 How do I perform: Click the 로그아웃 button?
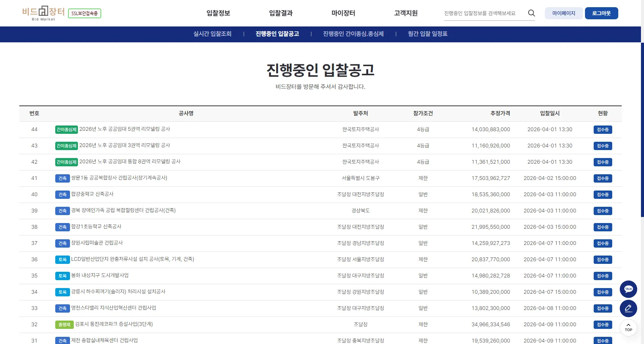[602, 13]
